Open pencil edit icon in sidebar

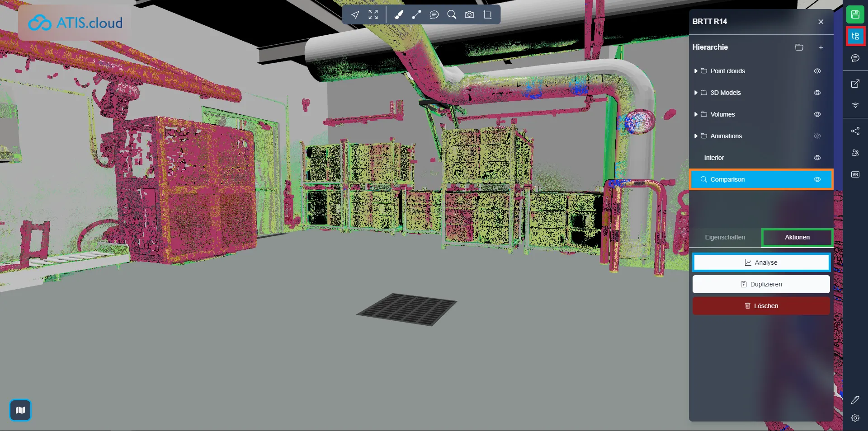pyautogui.click(x=855, y=400)
